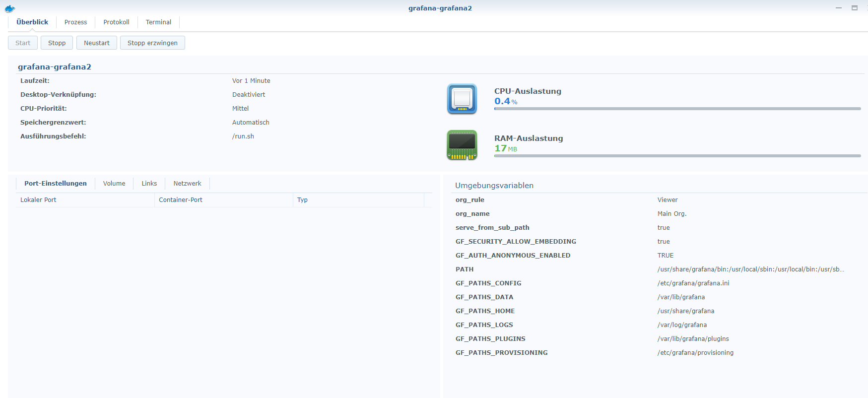Click GF_PATHS_DATA variable name
This screenshot has width=868, height=398.
point(484,297)
